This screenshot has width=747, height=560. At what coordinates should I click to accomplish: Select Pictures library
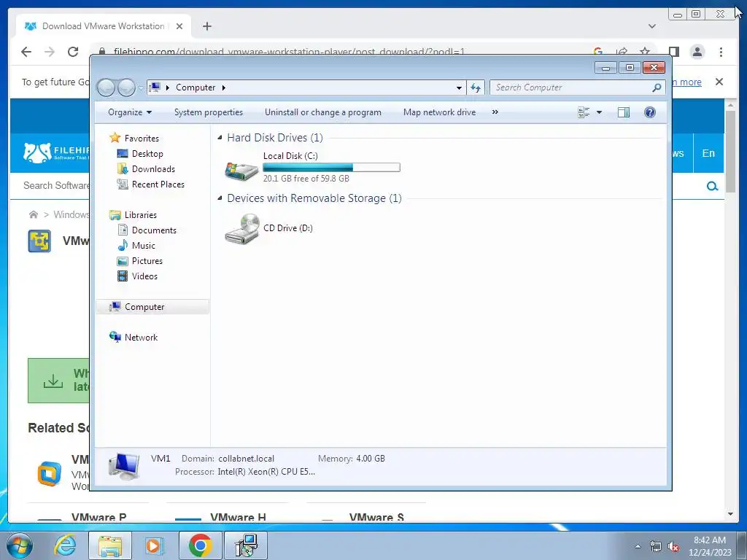pyautogui.click(x=147, y=261)
